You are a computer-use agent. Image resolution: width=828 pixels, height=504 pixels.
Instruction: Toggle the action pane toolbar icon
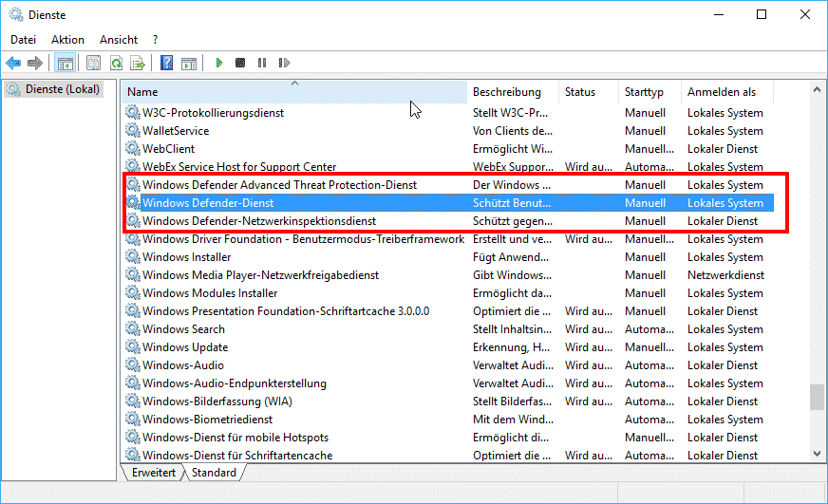click(189, 64)
